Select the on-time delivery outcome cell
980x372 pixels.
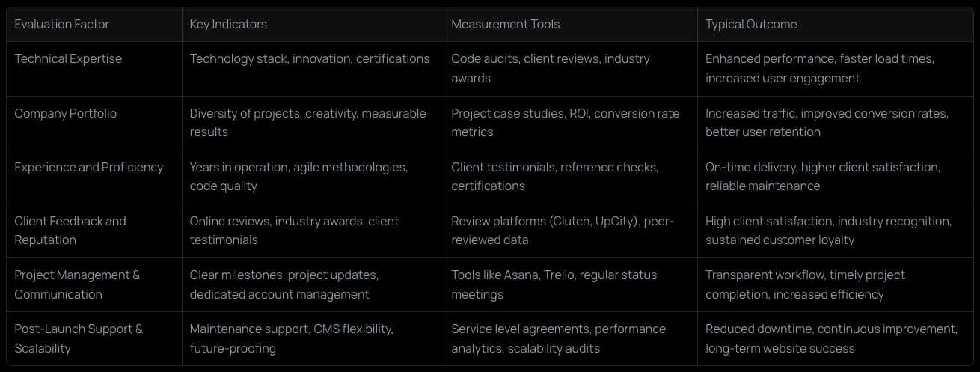click(x=836, y=177)
